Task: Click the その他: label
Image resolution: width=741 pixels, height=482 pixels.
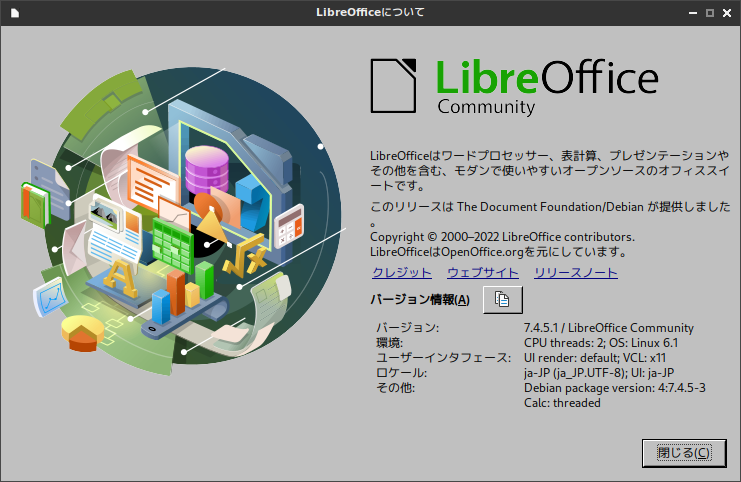Action: [396, 388]
